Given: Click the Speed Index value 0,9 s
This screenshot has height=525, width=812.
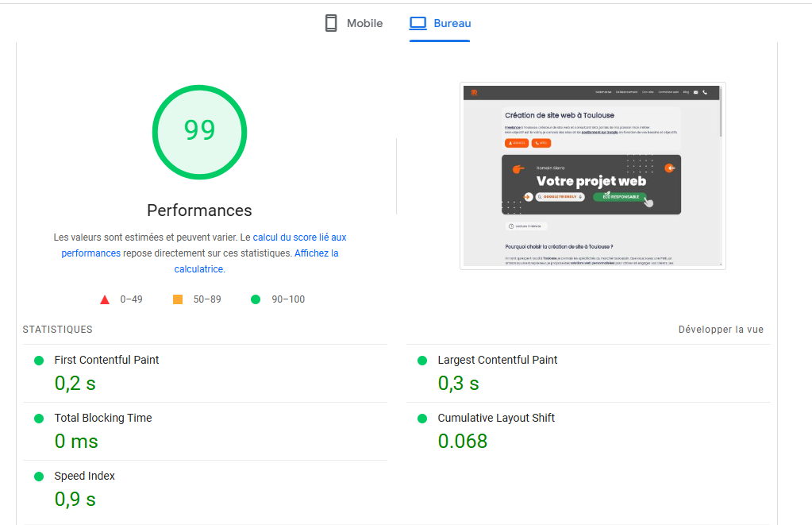Looking at the screenshot, I should tap(75, 499).
